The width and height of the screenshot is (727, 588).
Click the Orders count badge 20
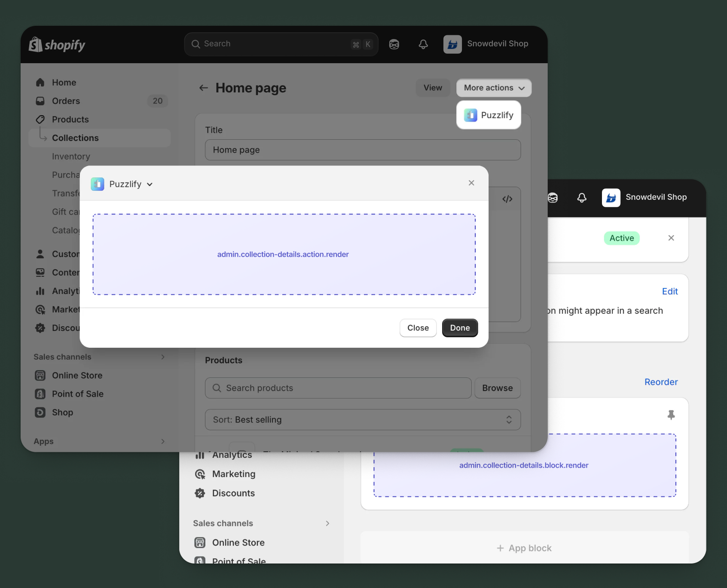pyautogui.click(x=158, y=101)
